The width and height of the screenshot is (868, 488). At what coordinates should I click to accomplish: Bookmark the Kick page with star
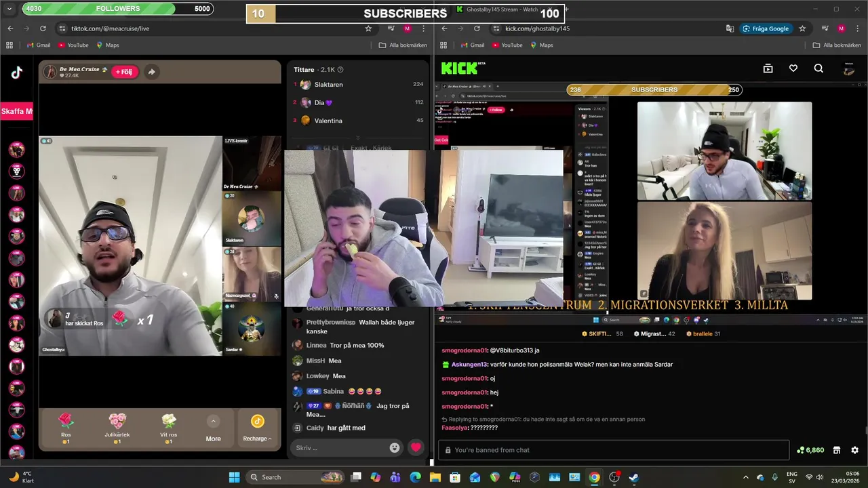point(802,28)
